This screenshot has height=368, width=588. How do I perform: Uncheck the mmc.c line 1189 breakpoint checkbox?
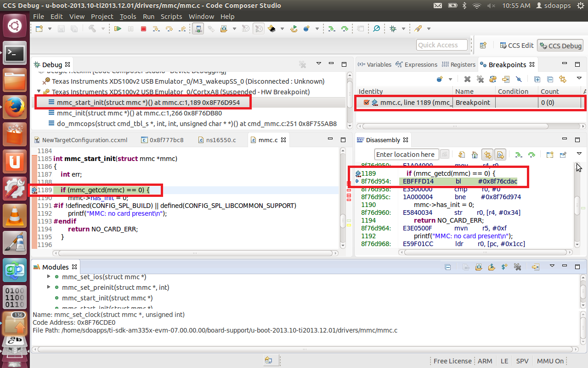366,103
